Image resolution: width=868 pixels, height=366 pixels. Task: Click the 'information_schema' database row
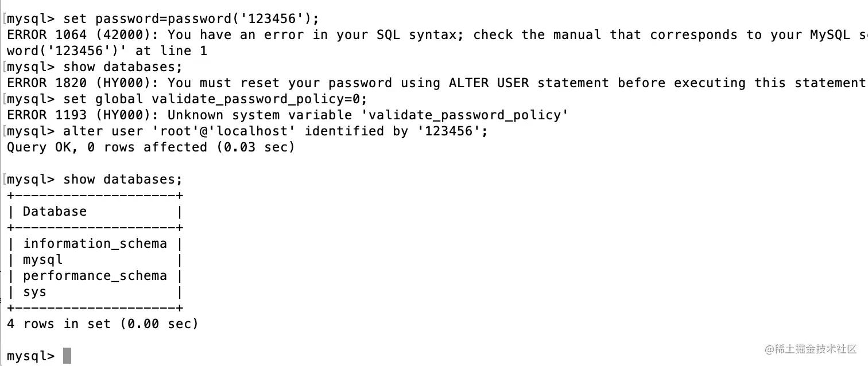pyautogui.click(x=95, y=244)
